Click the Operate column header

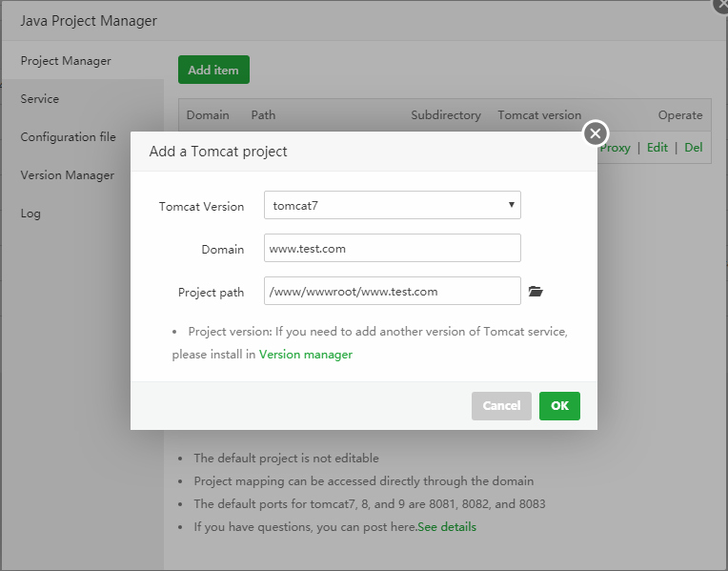pos(680,115)
